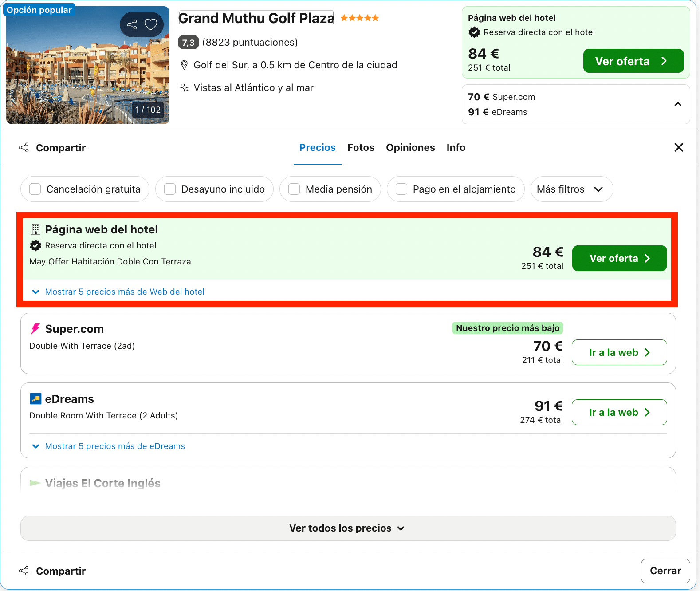Open the Fotos tab
The image size is (700, 591).
coord(361,147)
